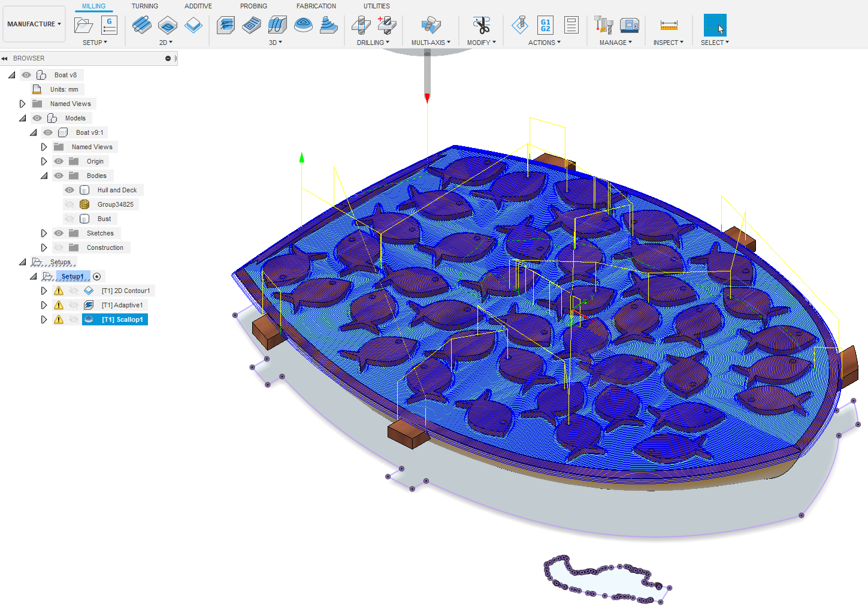Select the 3D Adaptive Clearing tool
The height and width of the screenshot is (613, 868).
(226, 25)
